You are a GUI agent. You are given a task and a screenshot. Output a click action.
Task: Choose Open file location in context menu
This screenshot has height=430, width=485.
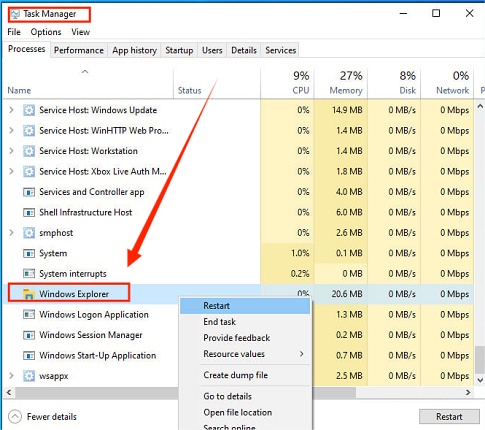point(245,412)
